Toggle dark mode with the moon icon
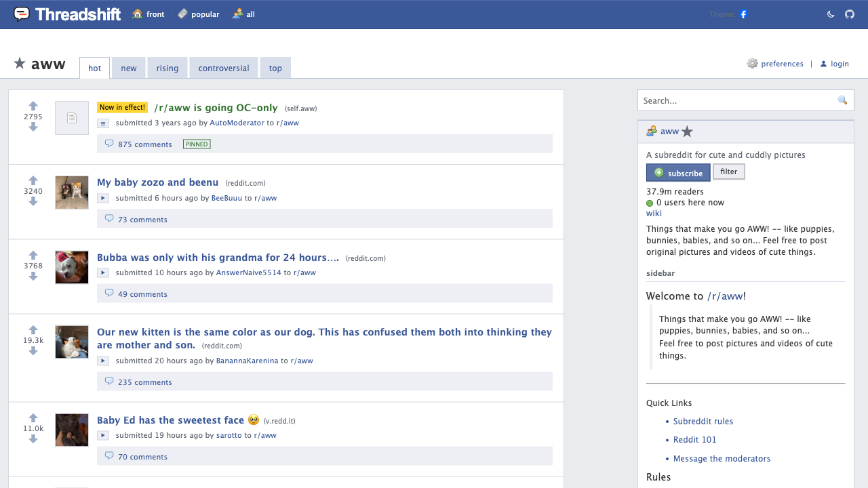 click(831, 14)
